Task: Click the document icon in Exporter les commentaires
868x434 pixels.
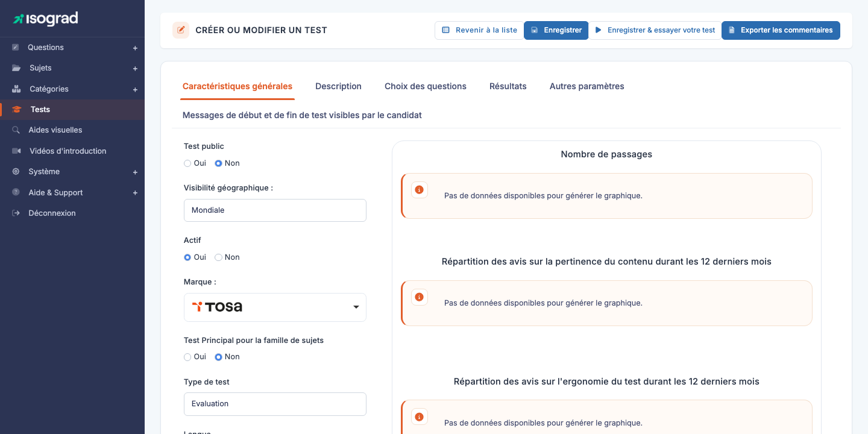Action: [x=731, y=30]
